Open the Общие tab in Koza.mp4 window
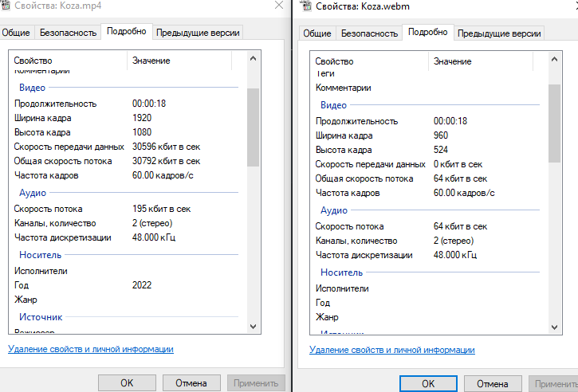This screenshot has width=578, height=392. [16, 33]
